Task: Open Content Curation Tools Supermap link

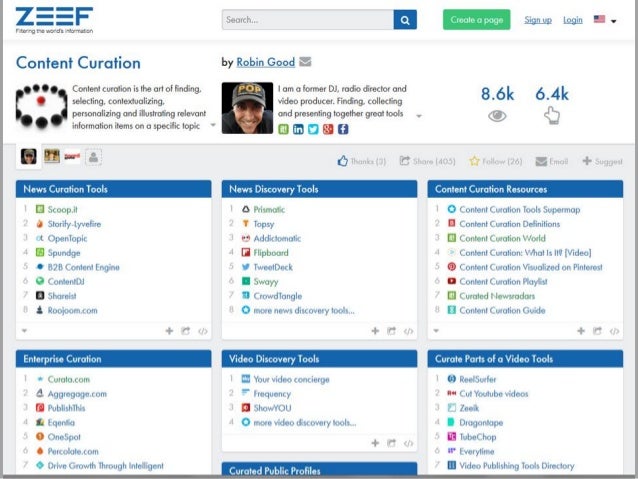Action: [520, 210]
